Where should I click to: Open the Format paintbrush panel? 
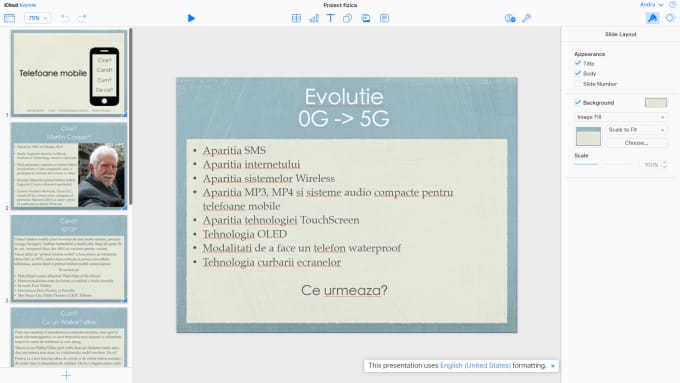tap(652, 18)
